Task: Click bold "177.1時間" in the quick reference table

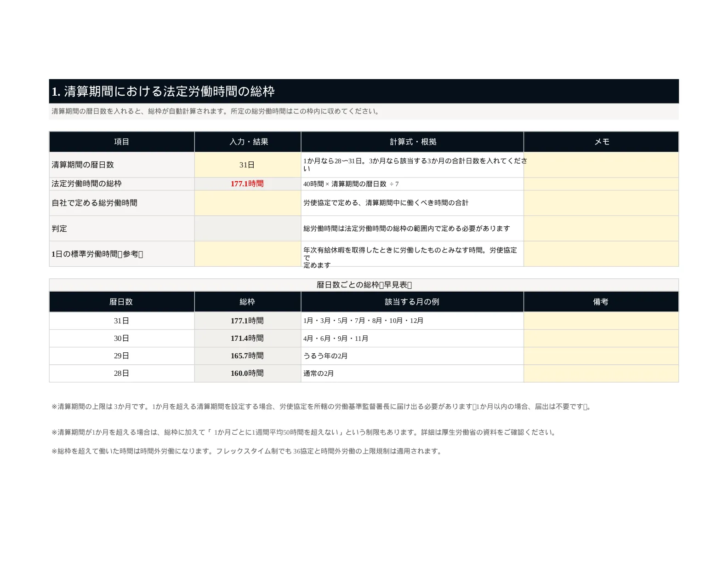Action: (248, 321)
